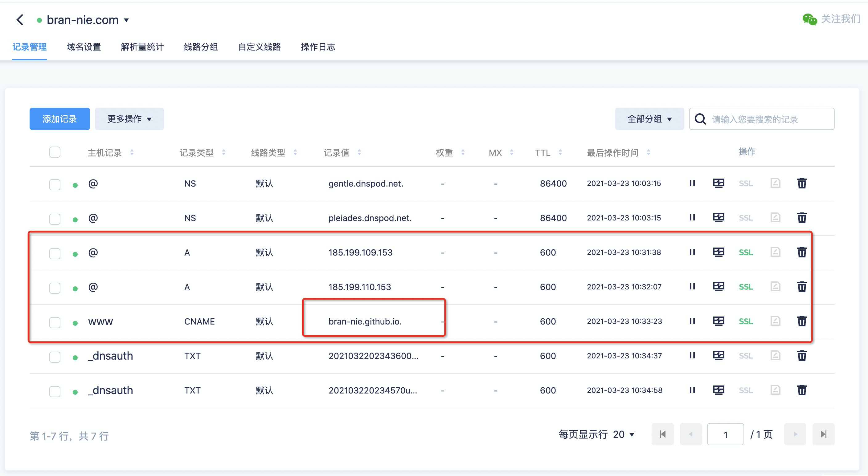Tick the select-all checkbox in table header
The height and width of the screenshot is (476, 868).
pos(55,152)
